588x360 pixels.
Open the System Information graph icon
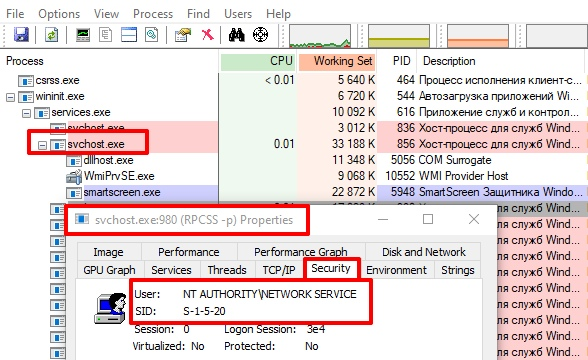[x=83, y=35]
